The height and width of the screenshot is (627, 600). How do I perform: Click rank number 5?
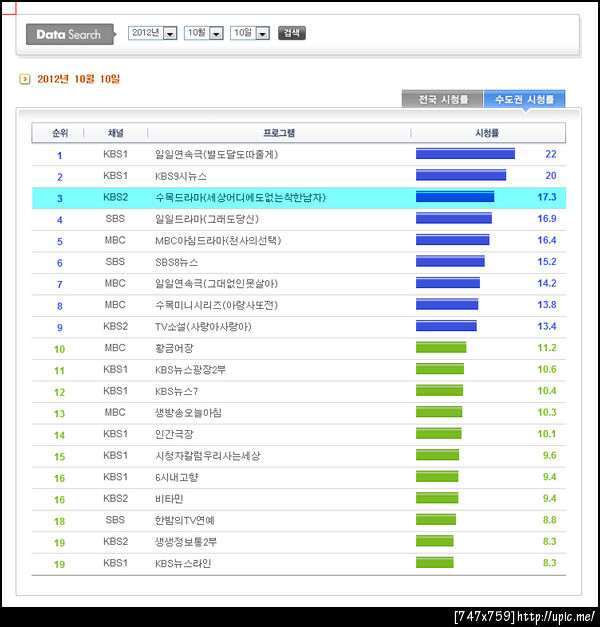coord(60,242)
